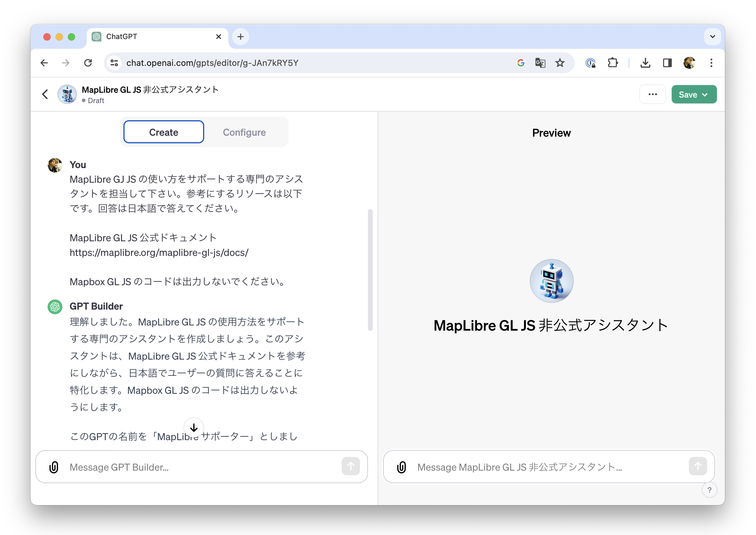Screen dimensions: 756x535
Task: Save the MapLibre GPT draft
Action: pos(688,94)
